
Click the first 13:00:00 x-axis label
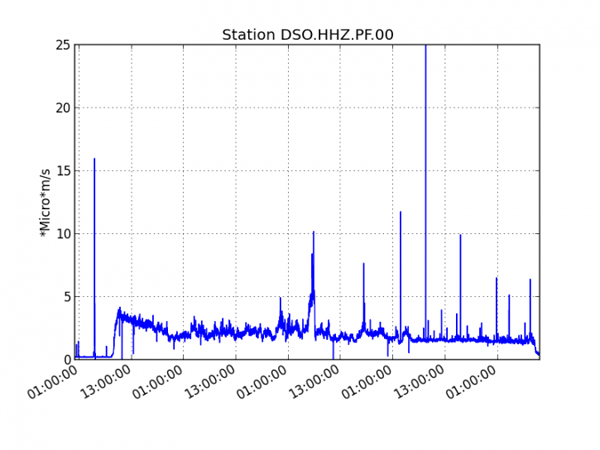(x=107, y=386)
